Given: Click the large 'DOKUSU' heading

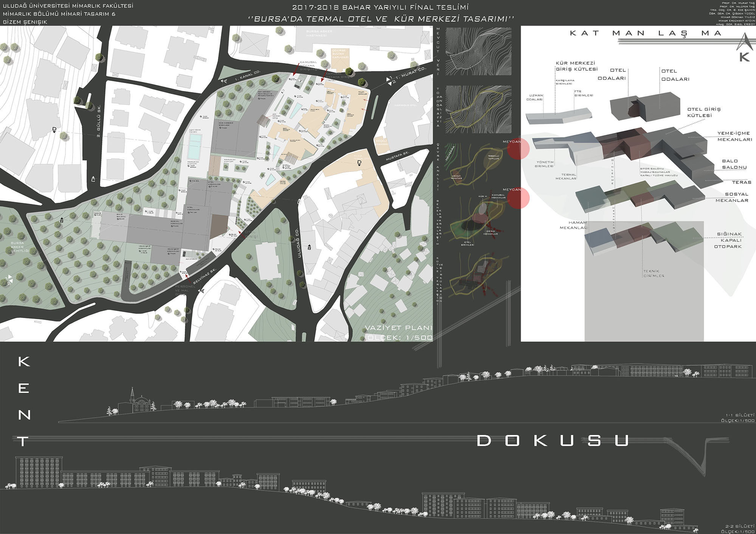Looking at the screenshot, I should 553,441.
